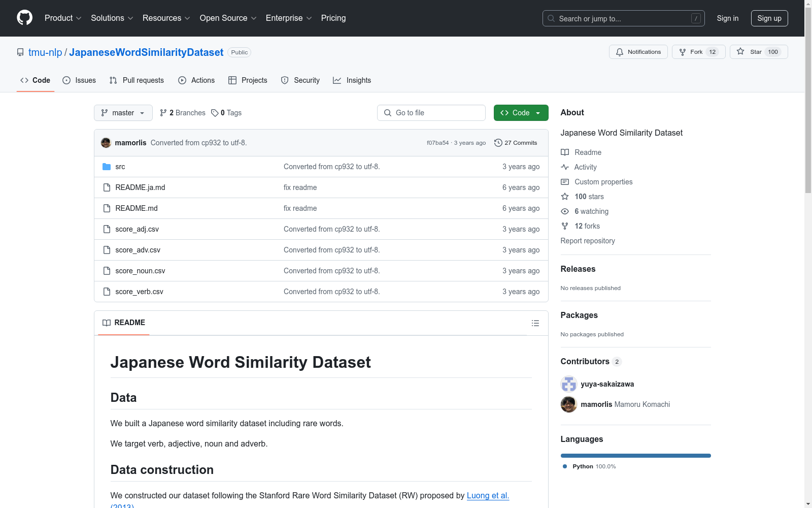Open the score_noun.csv file name
The width and height of the screenshot is (812, 508).
(140, 271)
